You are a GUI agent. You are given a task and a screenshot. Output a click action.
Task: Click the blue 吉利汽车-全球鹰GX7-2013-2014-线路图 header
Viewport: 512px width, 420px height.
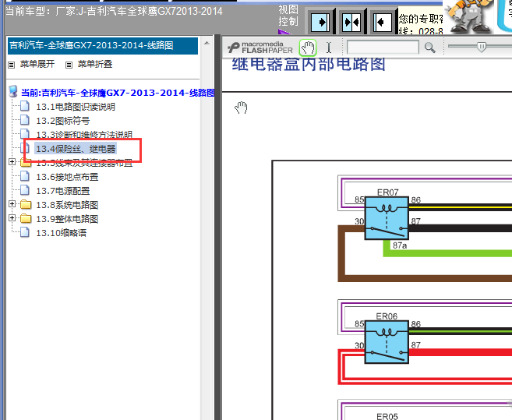coord(103,46)
